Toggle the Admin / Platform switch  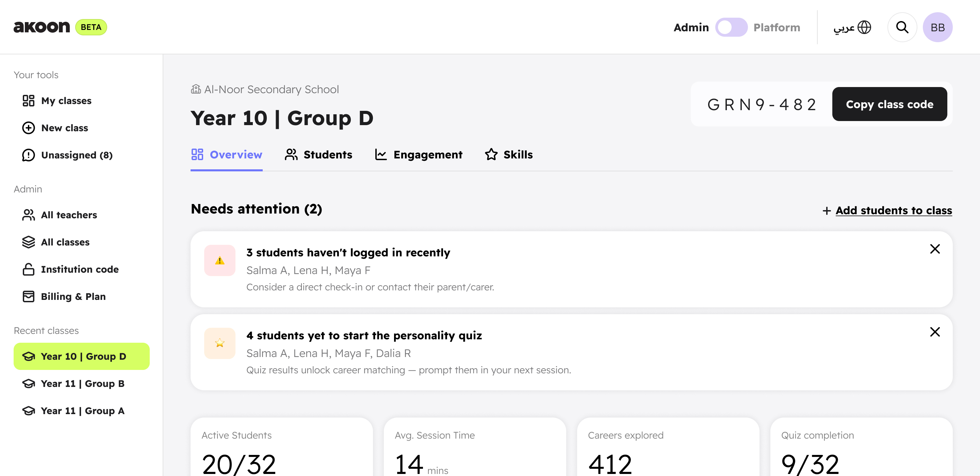[731, 28]
